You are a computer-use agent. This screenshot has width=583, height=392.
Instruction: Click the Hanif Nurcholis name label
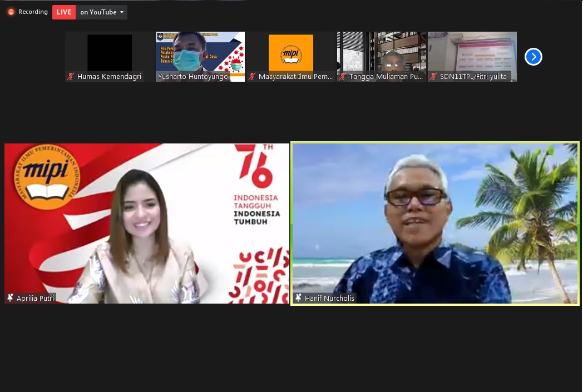click(329, 299)
